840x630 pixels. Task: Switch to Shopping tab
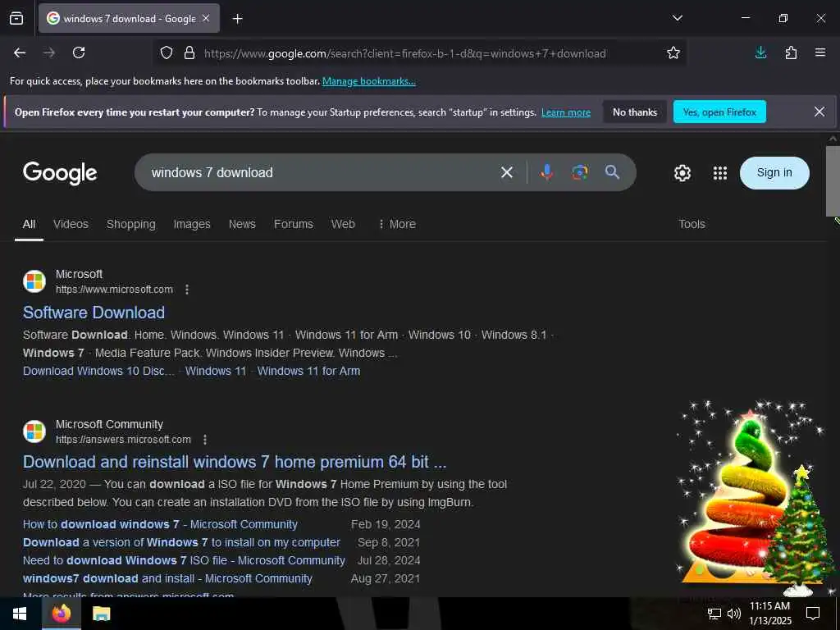point(130,225)
